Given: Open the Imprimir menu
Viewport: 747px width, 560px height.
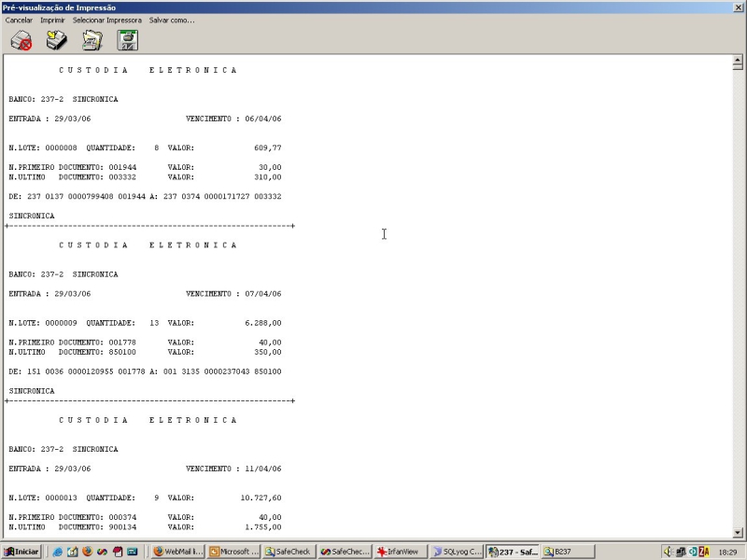Looking at the screenshot, I should (x=52, y=20).
